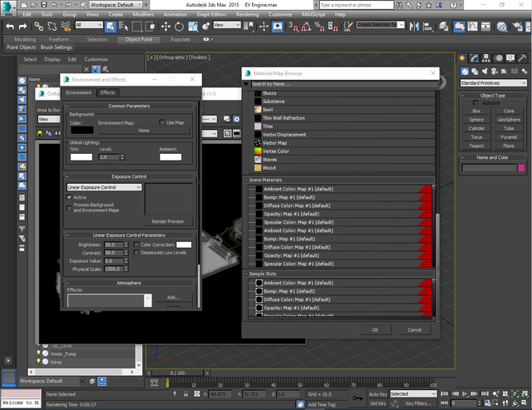Enable Process Background and Environment Maps
Image resolution: width=532 pixels, height=410 pixels.
pyautogui.click(x=69, y=208)
